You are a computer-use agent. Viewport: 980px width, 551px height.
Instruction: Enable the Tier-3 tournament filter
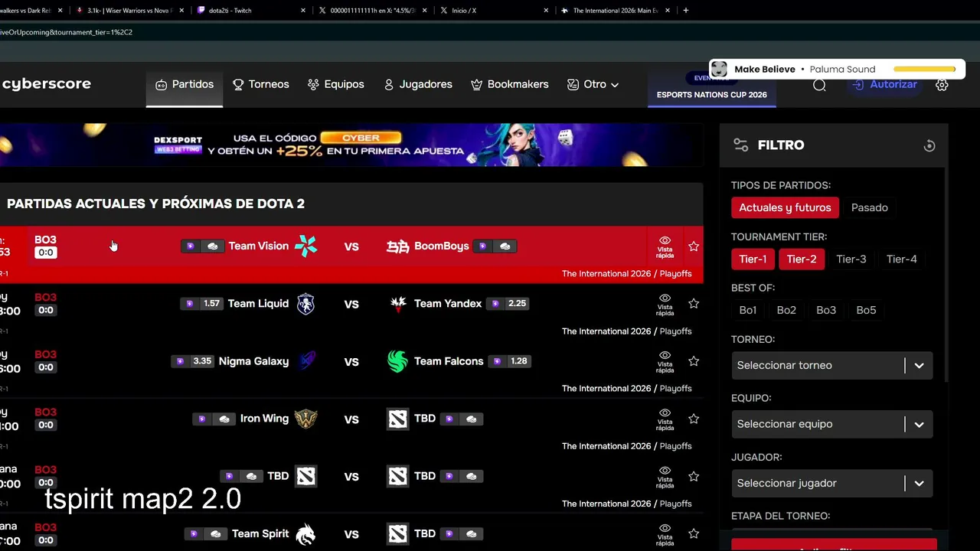851,259
